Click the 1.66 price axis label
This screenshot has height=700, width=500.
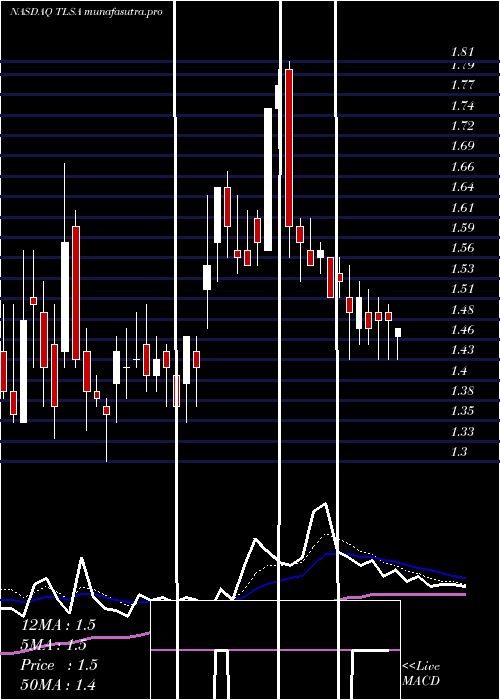pyautogui.click(x=462, y=167)
